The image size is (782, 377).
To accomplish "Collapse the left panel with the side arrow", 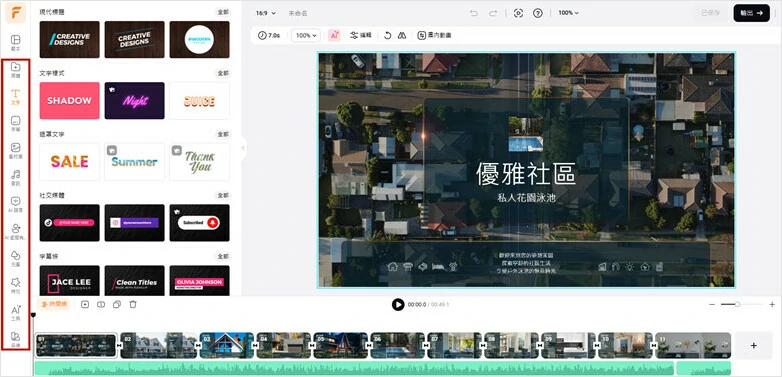I will (243, 148).
